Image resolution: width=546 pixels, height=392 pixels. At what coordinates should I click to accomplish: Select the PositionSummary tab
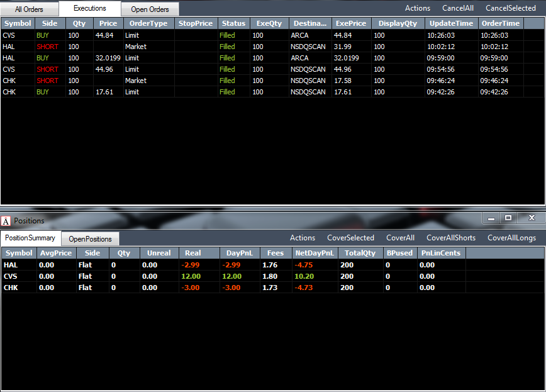pyautogui.click(x=30, y=238)
